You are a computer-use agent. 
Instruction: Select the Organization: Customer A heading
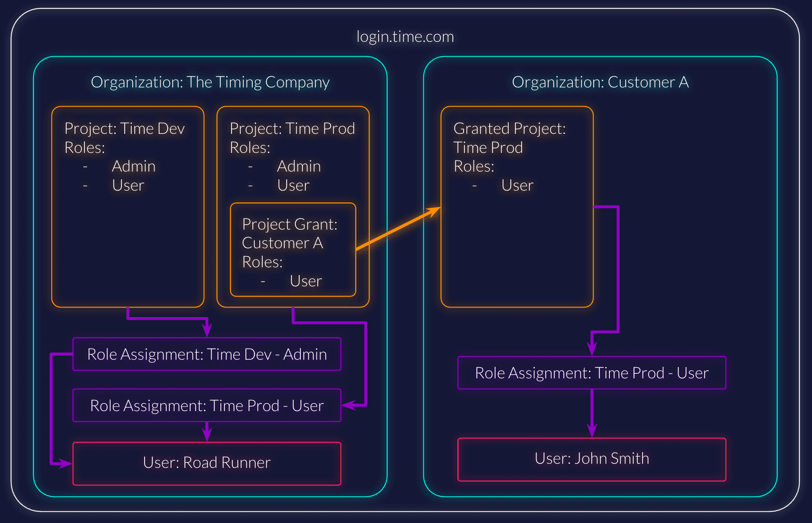tap(600, 82)
